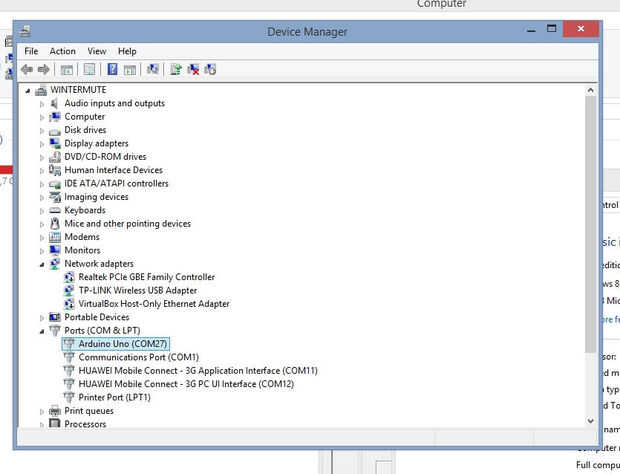Image resolution: width=620 pixels, height=474 pixels.
Task: Click the Communications Port (COM1) icon
Action: [x=69, y=357]
